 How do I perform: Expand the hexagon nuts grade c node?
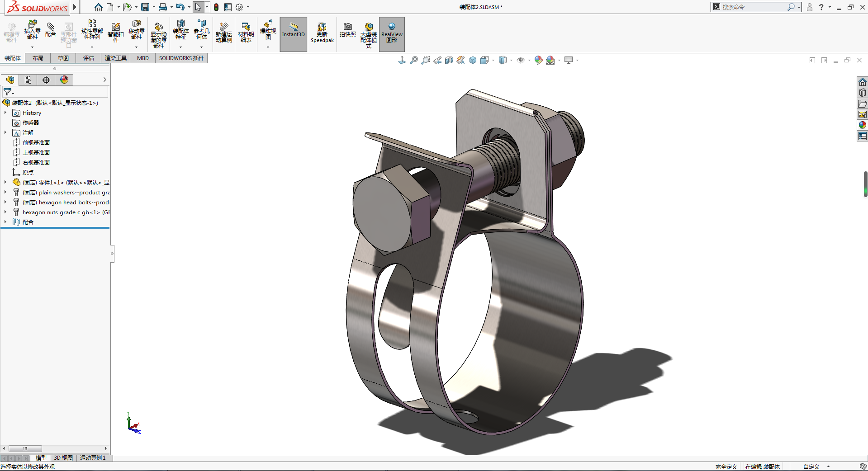click(5, 212)
